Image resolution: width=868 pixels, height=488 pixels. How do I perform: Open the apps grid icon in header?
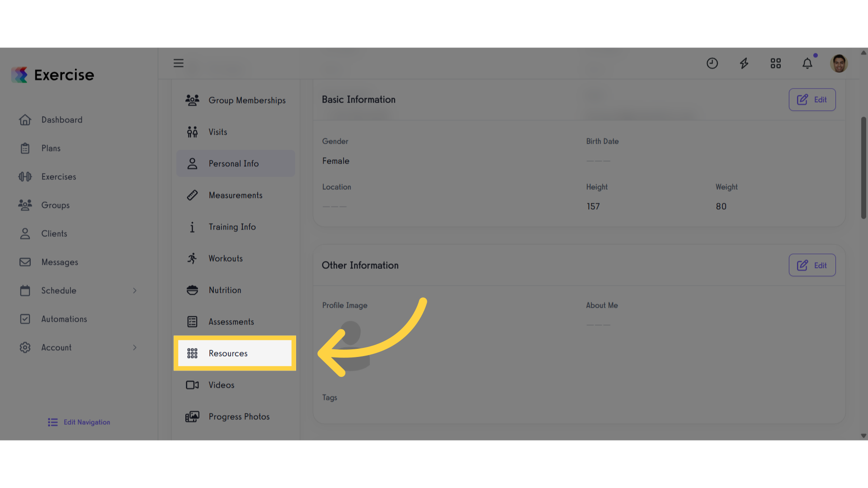[776, 63]
